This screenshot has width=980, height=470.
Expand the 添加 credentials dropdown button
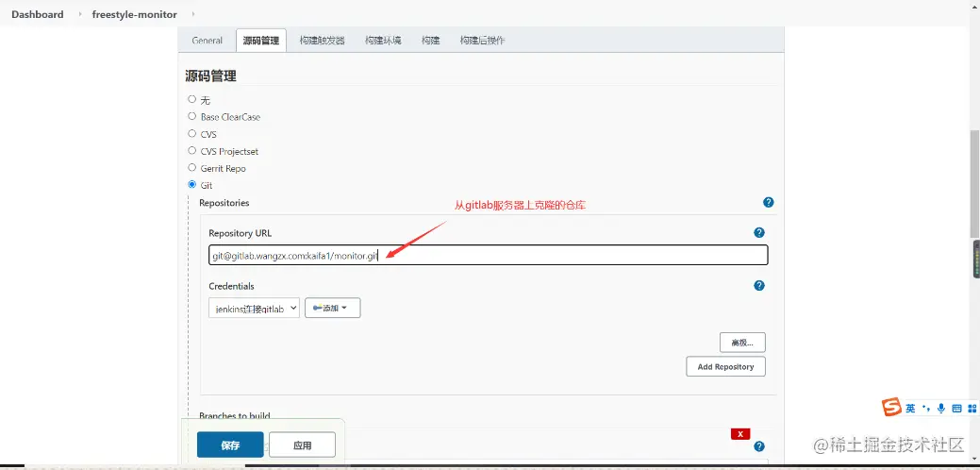coord(333,308)
